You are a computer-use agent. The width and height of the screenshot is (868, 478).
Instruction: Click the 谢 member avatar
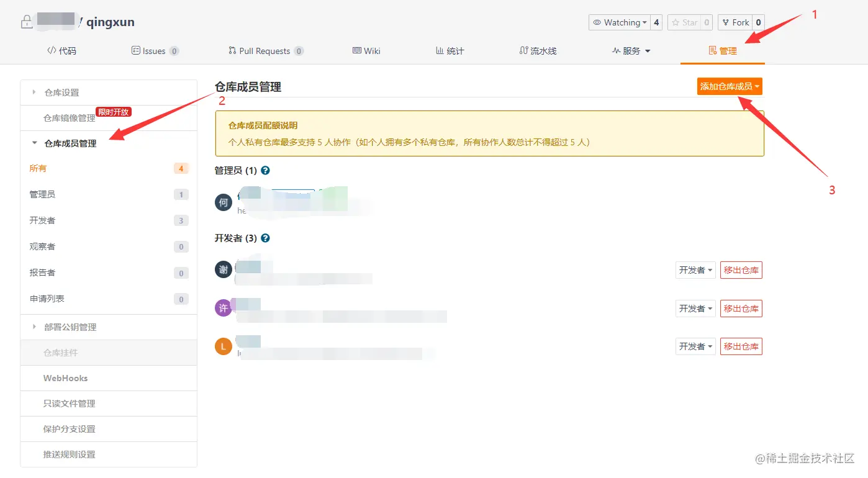coord(224,269)
